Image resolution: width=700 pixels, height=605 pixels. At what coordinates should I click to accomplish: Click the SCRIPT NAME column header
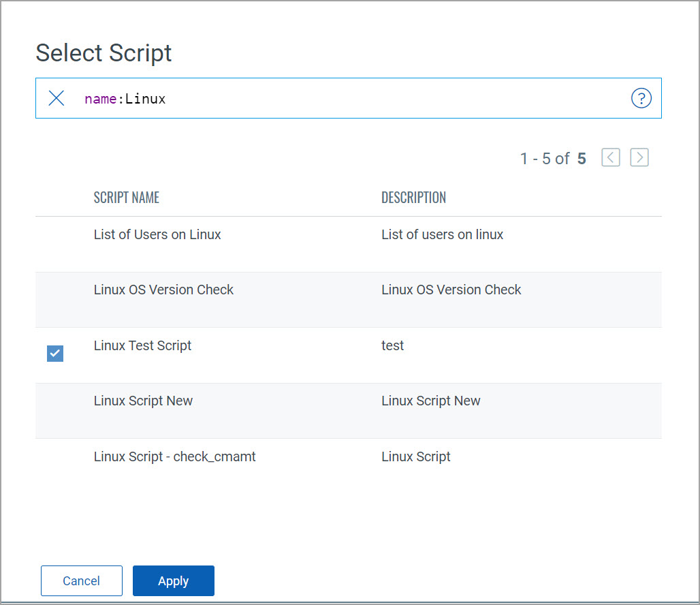(x=126, y=198)
